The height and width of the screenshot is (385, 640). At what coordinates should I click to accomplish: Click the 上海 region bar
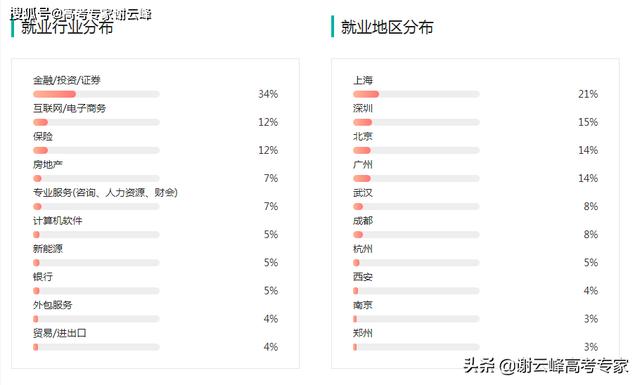click(416, 94)
